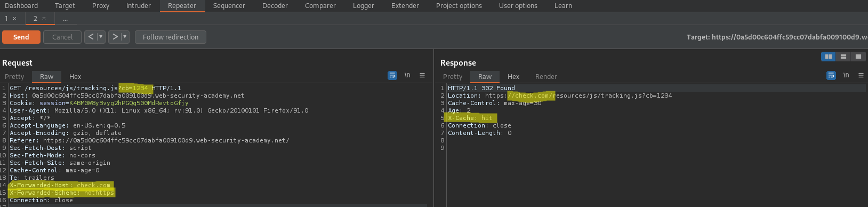
Task: Click the Send button
Action: click(21, 37)
